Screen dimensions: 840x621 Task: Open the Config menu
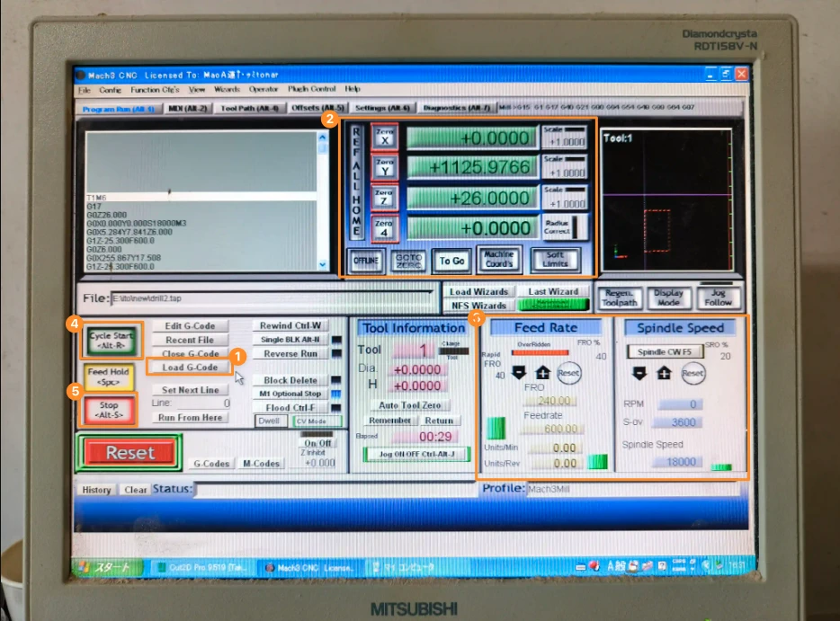[x=110, y=90]
